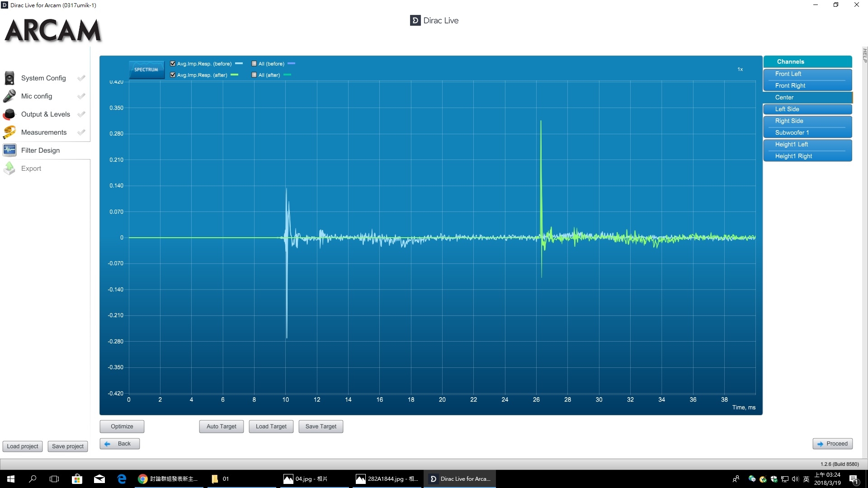
Task: Click Auto Target button
Action: pyautogui.click(x=222, y=427)
